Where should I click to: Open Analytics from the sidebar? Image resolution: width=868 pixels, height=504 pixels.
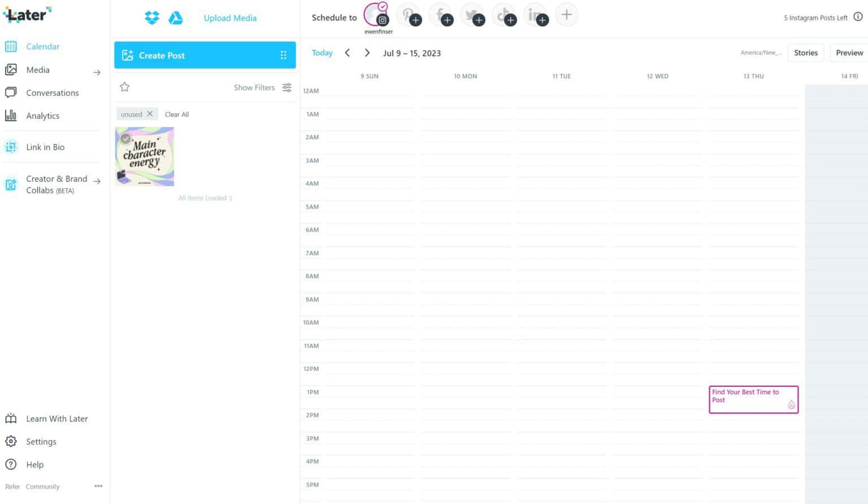[x=42, y=115]
